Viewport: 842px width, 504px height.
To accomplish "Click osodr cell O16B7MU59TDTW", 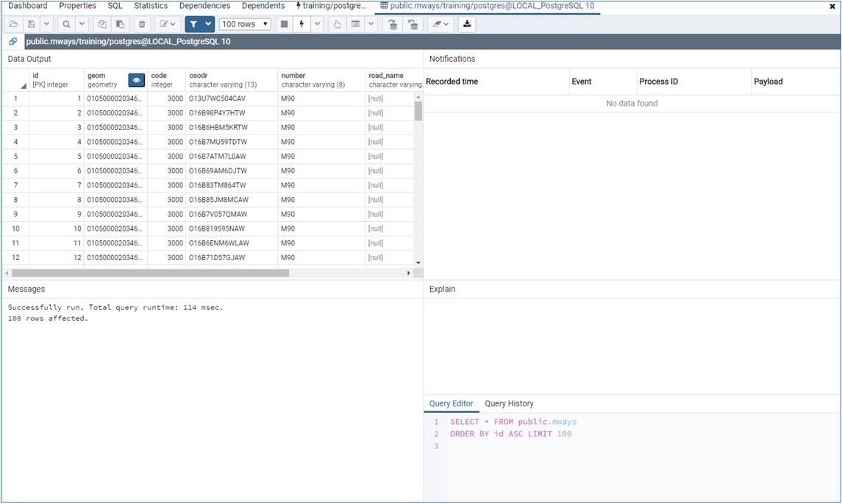I will (232, 143).
